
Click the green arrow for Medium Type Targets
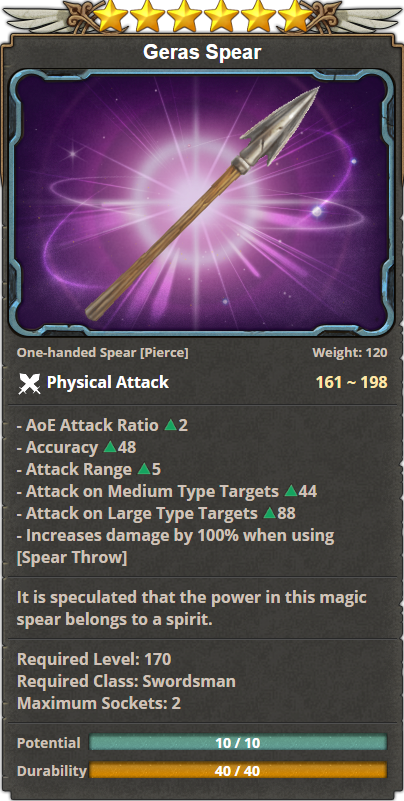[291, 491]
